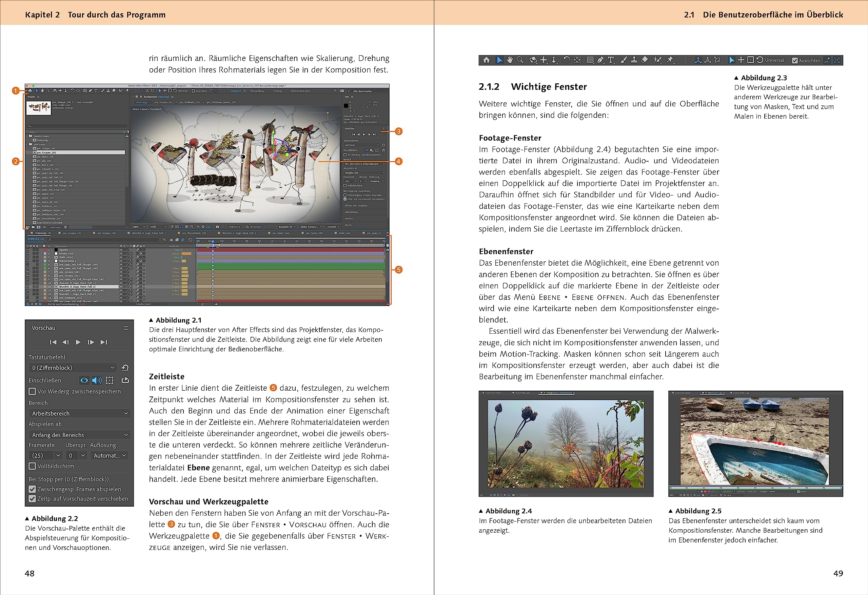Open Muschel_B_Auge_Hand_Fuß_1 timeline tab in main screenshot

click(x=149, y=233)
